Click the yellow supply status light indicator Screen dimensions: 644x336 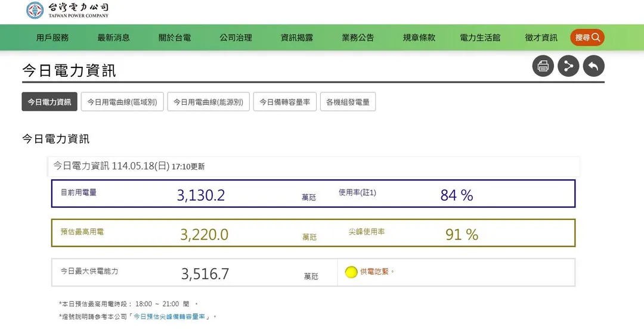351,272
